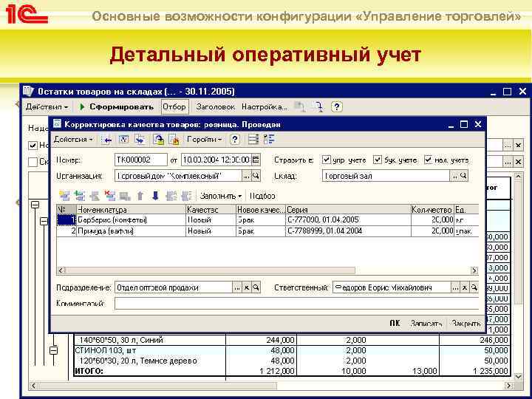Viewport: 532px width, 399px height.
Task: Click the OK button in document window
Action: pyautogui.click(x=395, y=324)
